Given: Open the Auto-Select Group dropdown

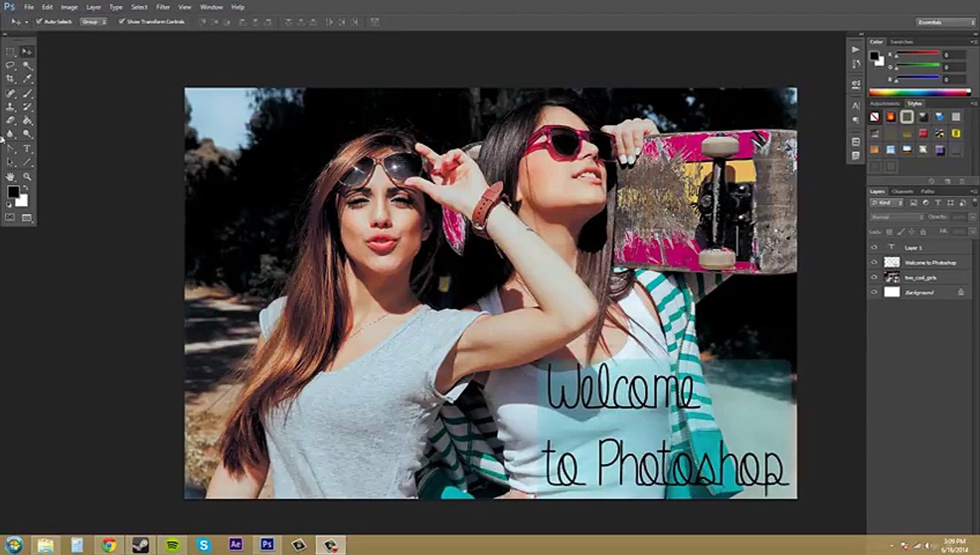Looking at the screenshot, I should [93, 22].
